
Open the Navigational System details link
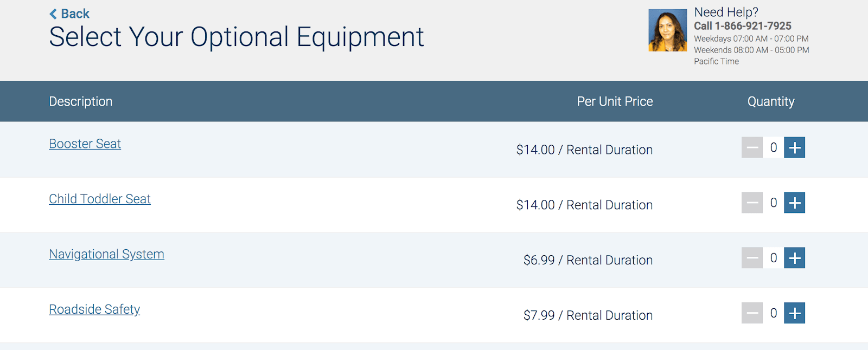click(x=106, y=254)
